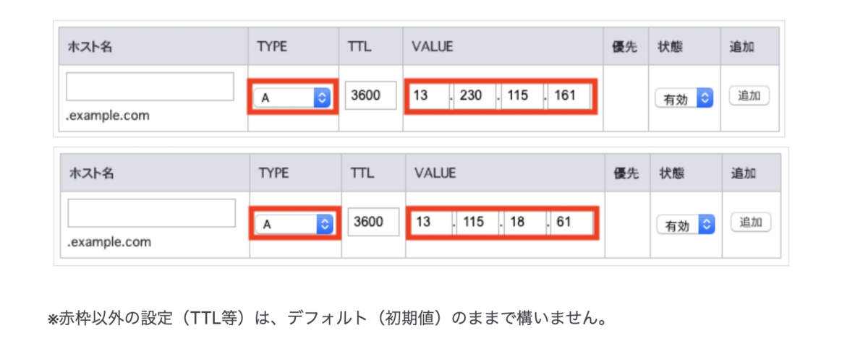Click the 18 octet field
This screenshot has width=868, height=354.
pos(525,223)
